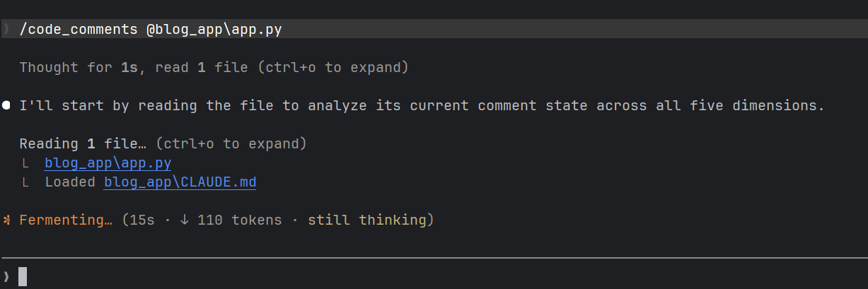Viewport: 868px width, 289px height.
Task: Click the /code_comments command text
Action: (x=79, y=30)
